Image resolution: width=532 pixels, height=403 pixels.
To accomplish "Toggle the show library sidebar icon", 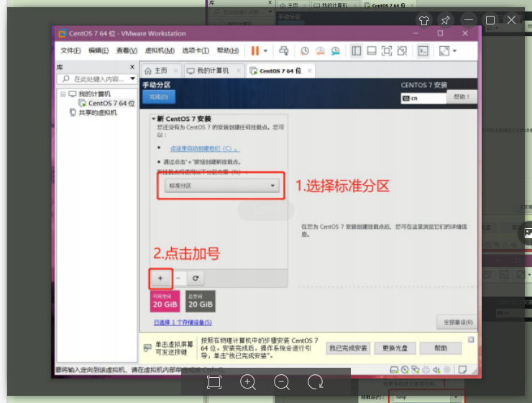I will click(x=357, y=51).
